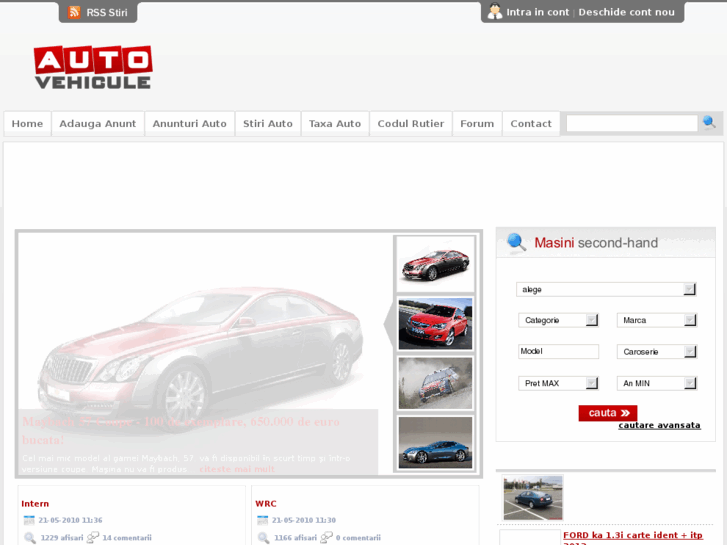The image size is (727, 545).
Task: Open the Forum menu item
Action: point(477,123)
